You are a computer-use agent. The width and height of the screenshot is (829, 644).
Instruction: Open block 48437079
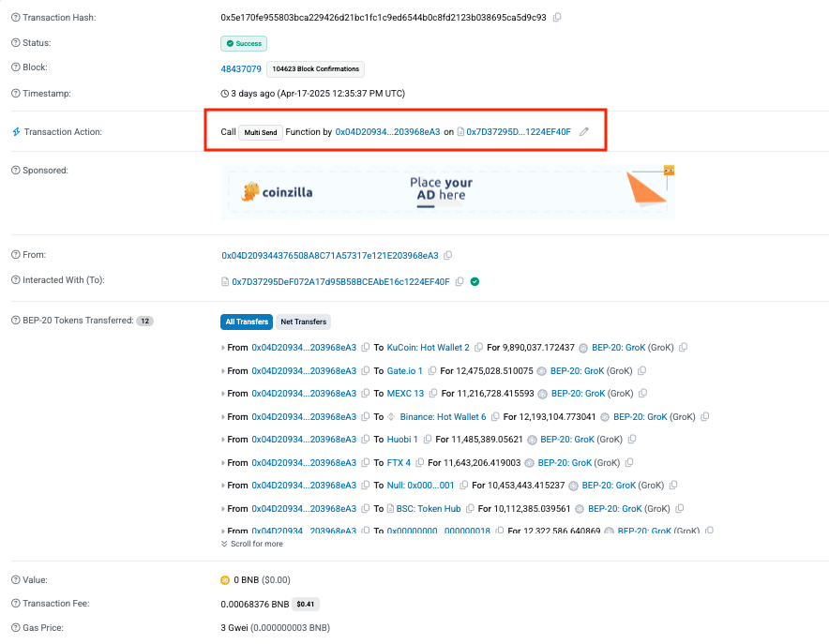[x=241, y=68]
